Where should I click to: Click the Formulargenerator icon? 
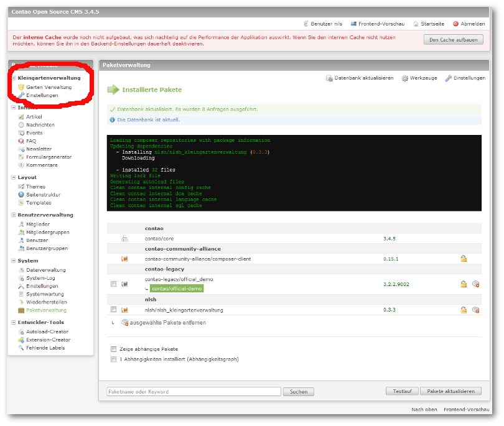21,157
